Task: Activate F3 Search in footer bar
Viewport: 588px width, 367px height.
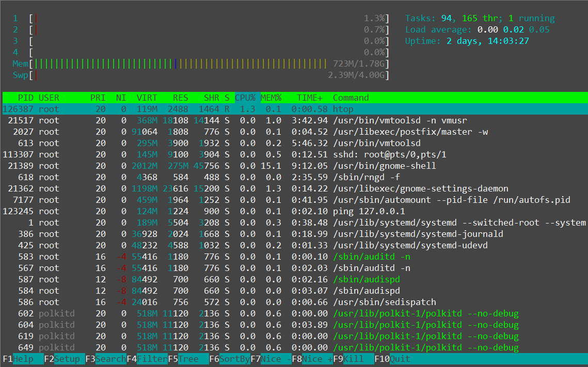Action: tap(106, 359)
